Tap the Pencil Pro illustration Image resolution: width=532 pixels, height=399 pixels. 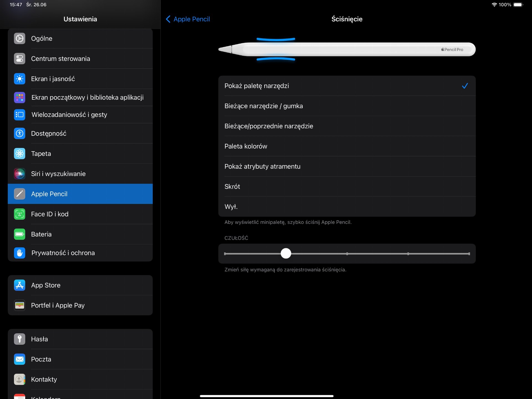click(347, 50)
